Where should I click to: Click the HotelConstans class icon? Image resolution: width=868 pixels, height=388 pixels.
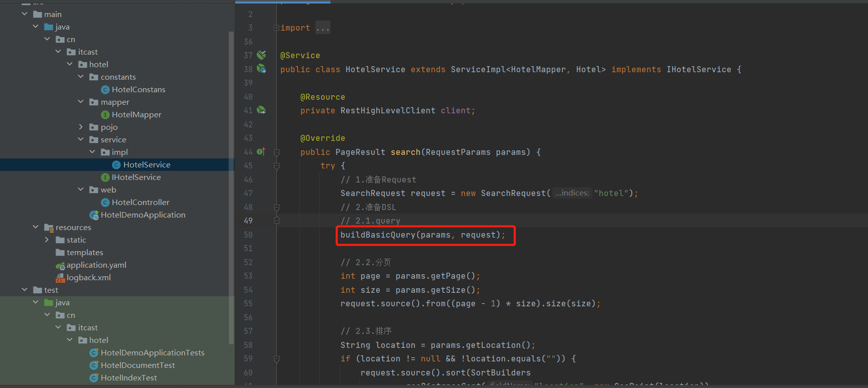coord(105,90)
